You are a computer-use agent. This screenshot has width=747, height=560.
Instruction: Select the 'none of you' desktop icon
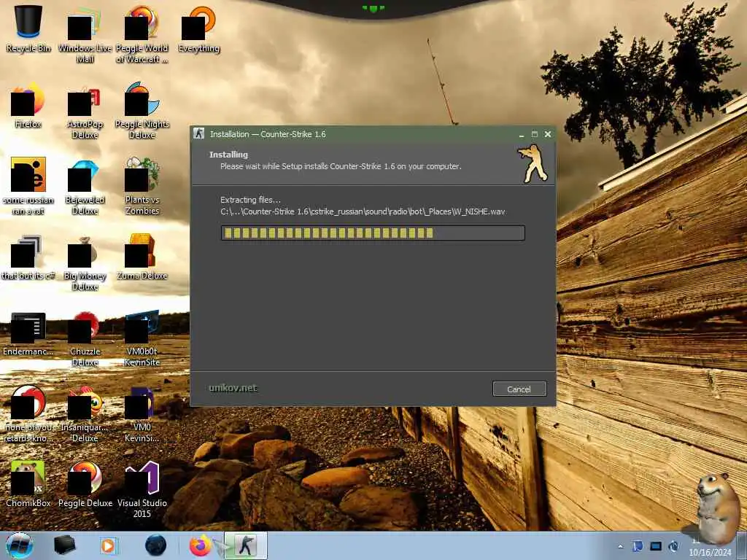tap(28, 413)
